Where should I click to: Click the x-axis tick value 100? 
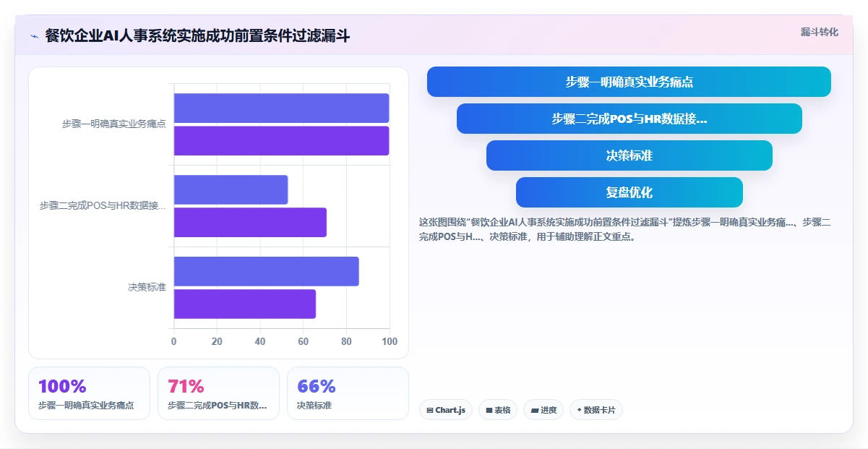click(x=390, y=342)
